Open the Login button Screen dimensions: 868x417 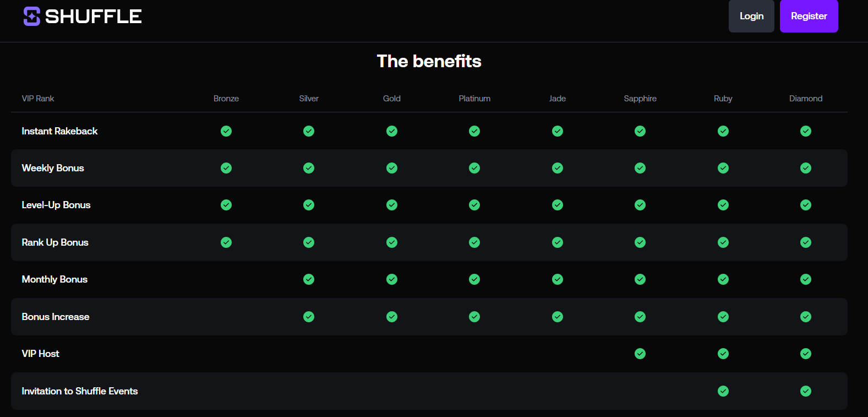tap(751, 16)
